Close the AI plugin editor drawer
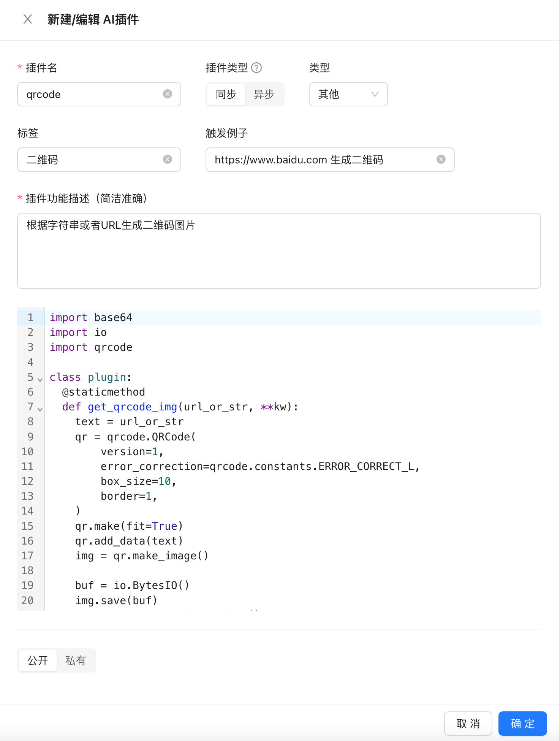Screen dimensions: 560x741 click(28, 19)
